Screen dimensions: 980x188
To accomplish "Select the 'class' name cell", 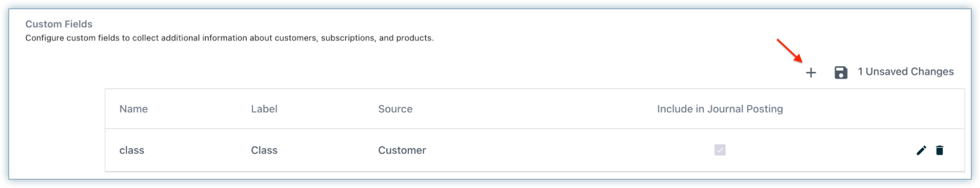I will point(132,150).
